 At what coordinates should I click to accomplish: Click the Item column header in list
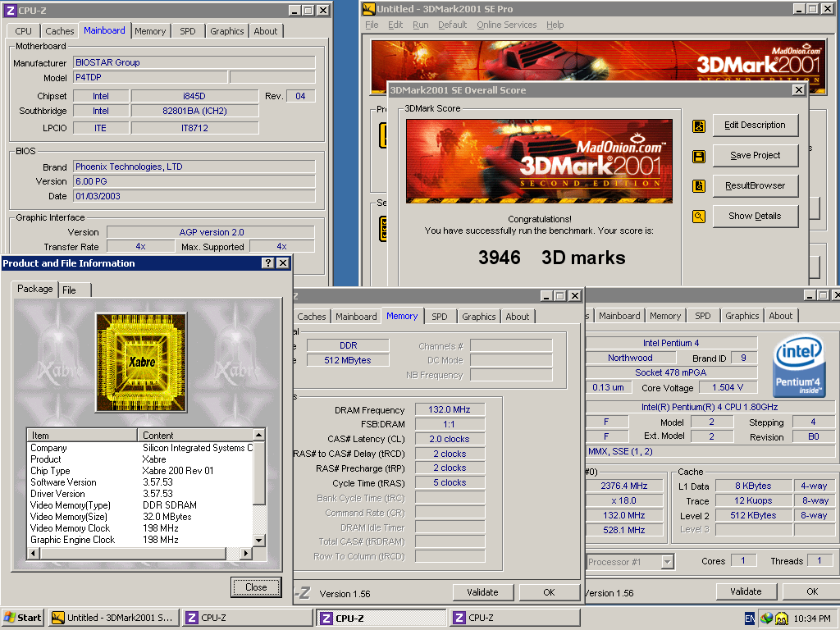82,435
